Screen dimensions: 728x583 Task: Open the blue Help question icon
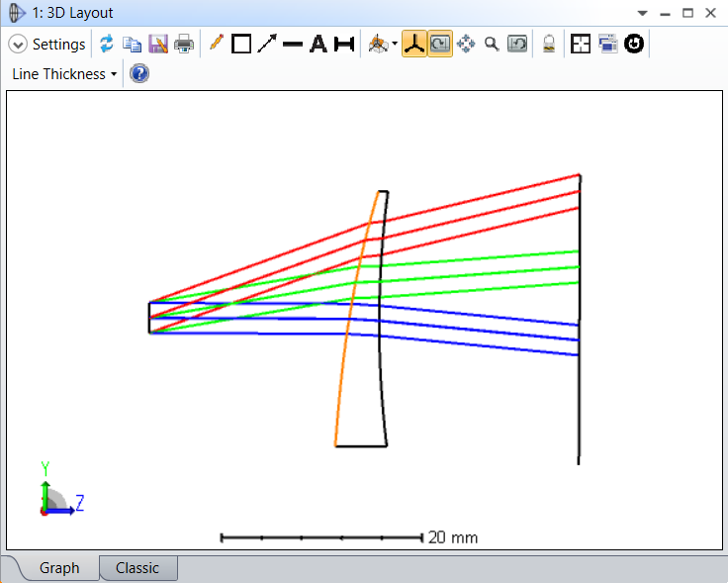[139, 74]
